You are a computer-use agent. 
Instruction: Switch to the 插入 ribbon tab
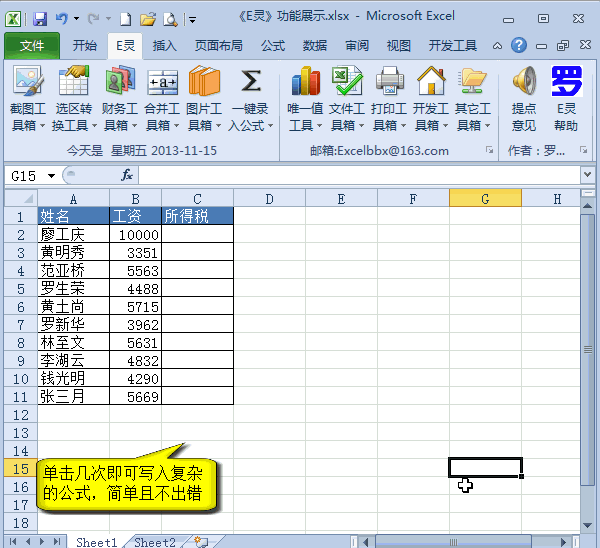165,45
